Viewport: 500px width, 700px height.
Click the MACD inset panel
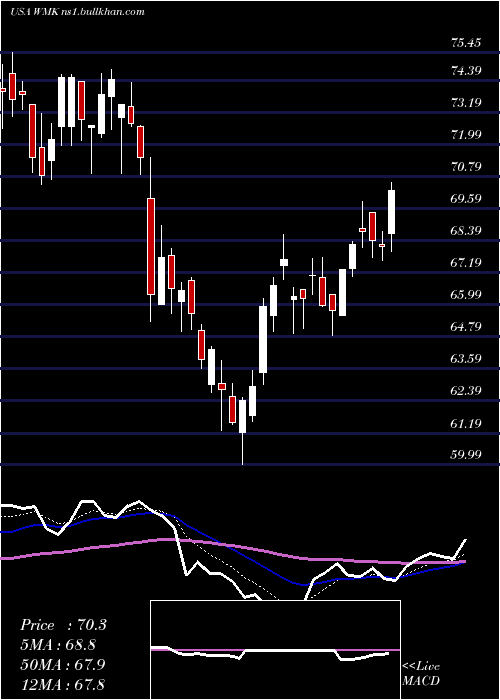(x=275, y=650)
